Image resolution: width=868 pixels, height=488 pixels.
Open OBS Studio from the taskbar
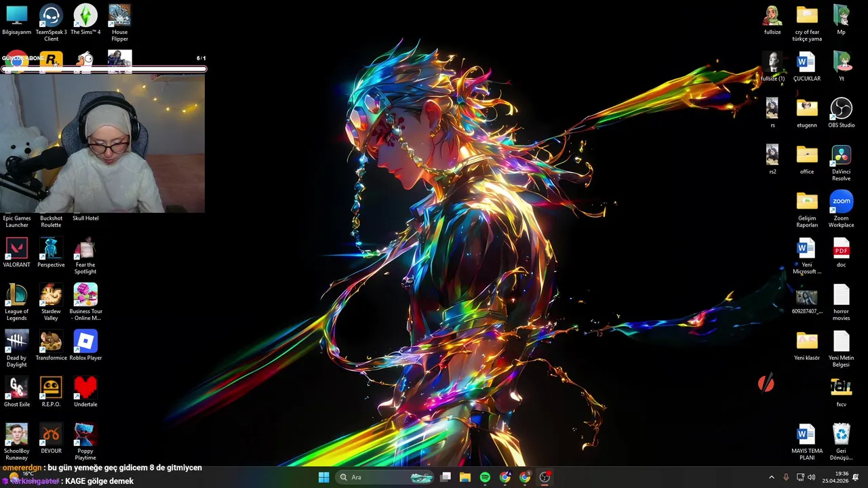(x=545, y=477)
